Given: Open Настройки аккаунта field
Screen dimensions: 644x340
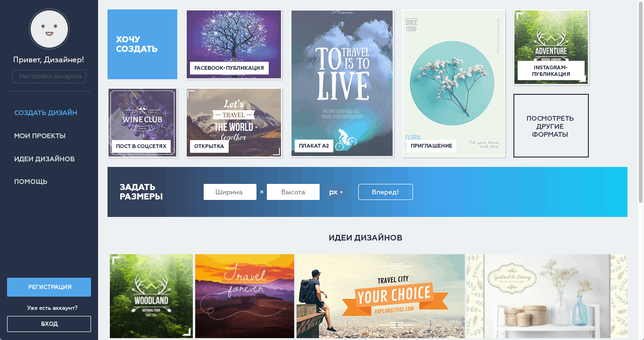Looking at the screenshot, I should coord(49,76).
